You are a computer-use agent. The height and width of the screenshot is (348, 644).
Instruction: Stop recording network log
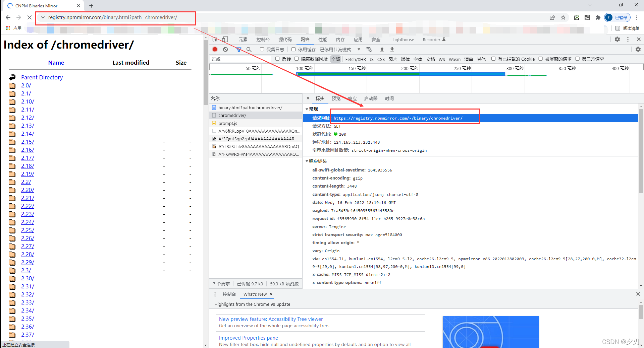pyautogui.click(x=215, y=49)
